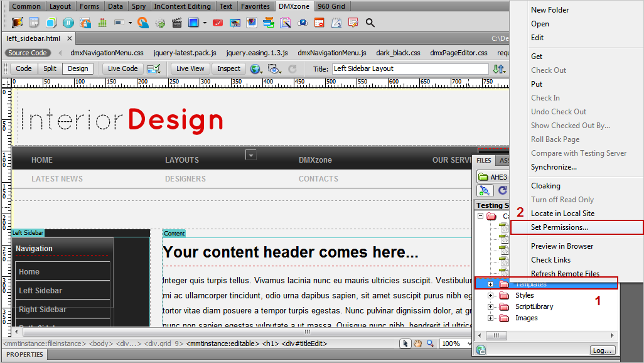Image resolution: width=644 pixels, height=363 pixels.
Task: Click the page with pencil editor icon
Action: pyautogui.click(x=286, y=23)
